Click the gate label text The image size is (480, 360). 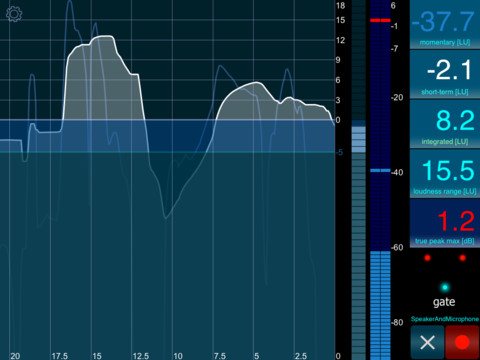(x=444, y=302)
